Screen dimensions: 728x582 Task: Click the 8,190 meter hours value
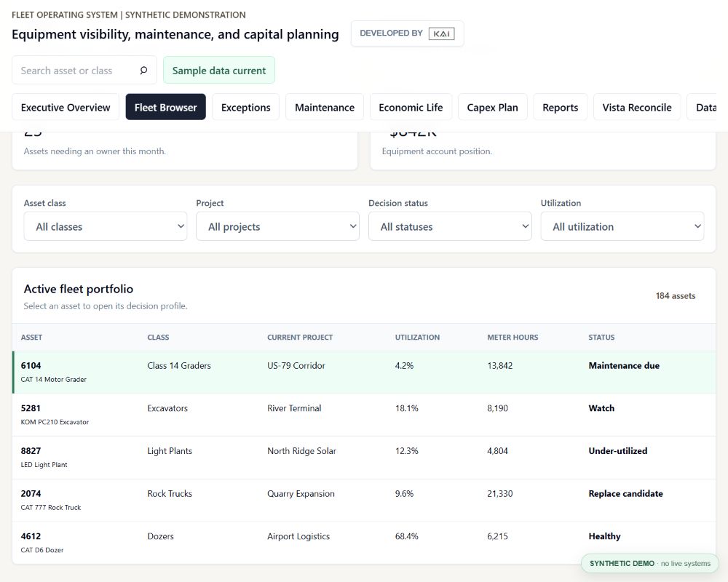(x=498, y=408)
